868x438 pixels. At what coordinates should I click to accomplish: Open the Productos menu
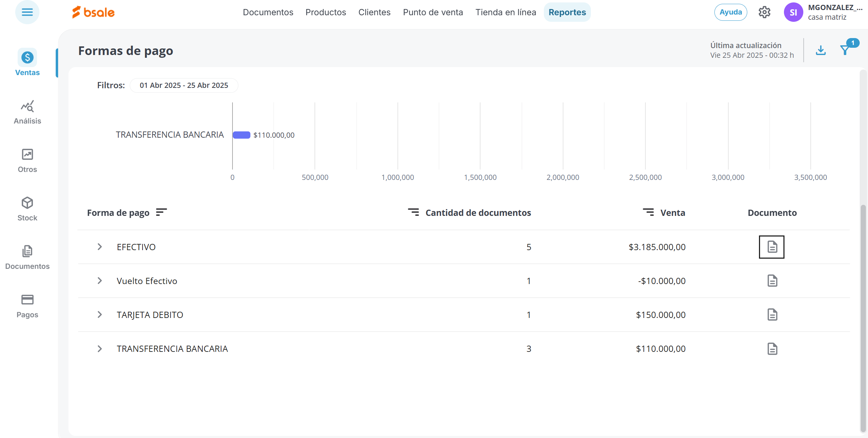(x=326, y=12)
